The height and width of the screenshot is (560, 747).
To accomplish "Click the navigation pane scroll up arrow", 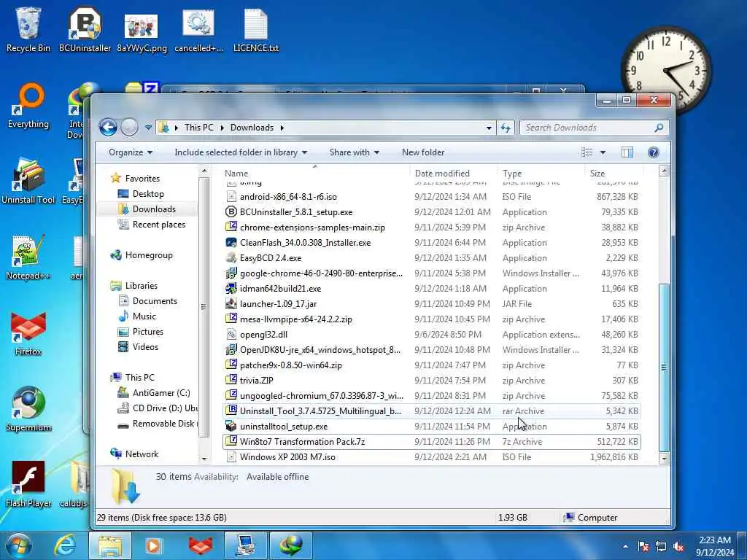I will (204, 171).
